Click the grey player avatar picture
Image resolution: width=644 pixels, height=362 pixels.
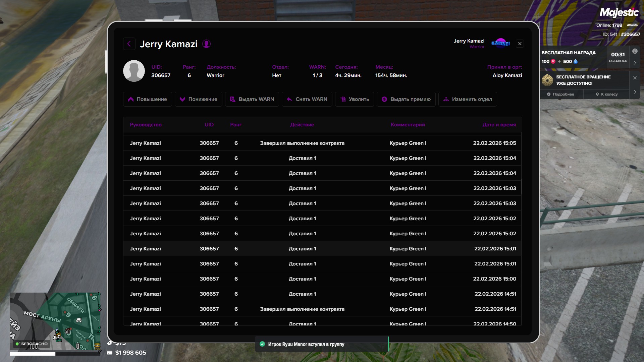134,71
